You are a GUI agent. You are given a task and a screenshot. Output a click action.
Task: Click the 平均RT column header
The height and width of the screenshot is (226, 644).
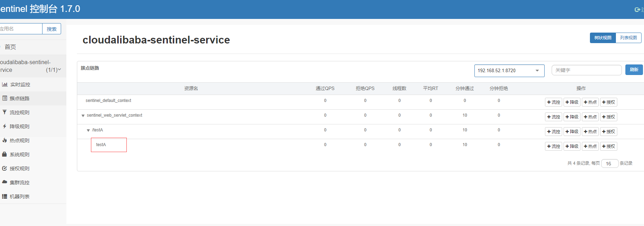click(431, 88)
